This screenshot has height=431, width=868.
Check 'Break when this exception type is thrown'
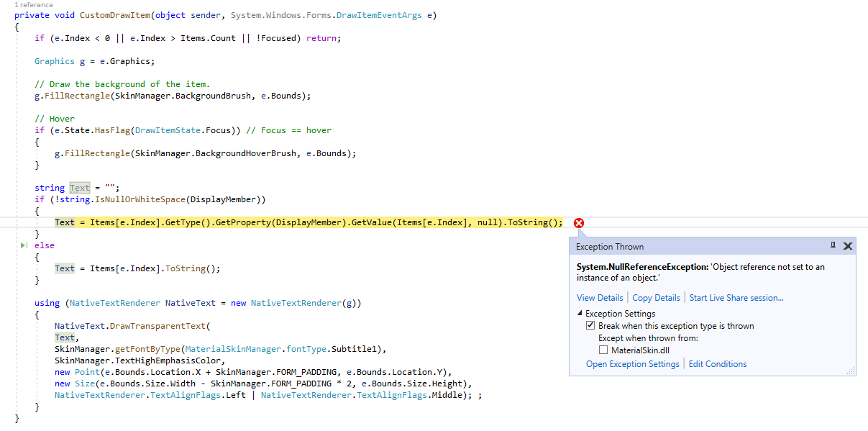point(590,326)
